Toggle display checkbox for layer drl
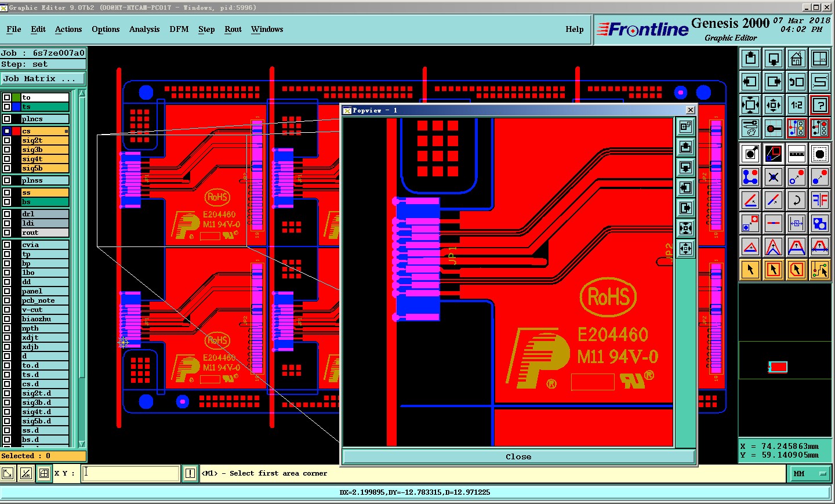The width and height of the screenshot is (835, 504). pyautogui.click(x=7, y=214)
